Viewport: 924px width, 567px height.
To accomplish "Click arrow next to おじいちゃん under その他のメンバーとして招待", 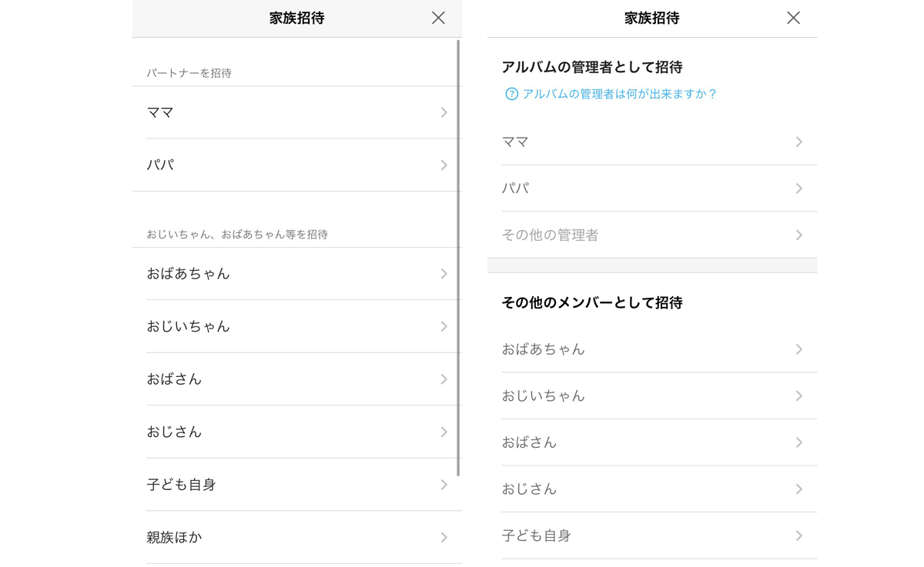I will (x=798, y=396).
